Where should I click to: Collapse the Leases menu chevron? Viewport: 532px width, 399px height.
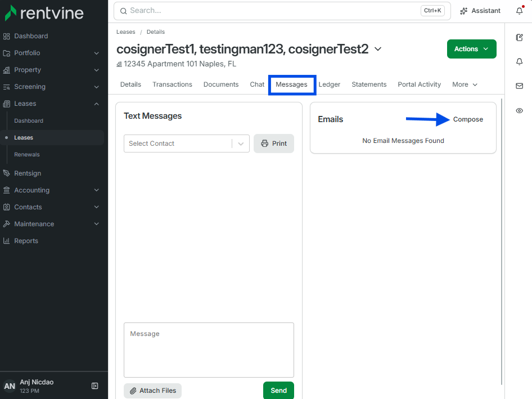coord(96,104)
